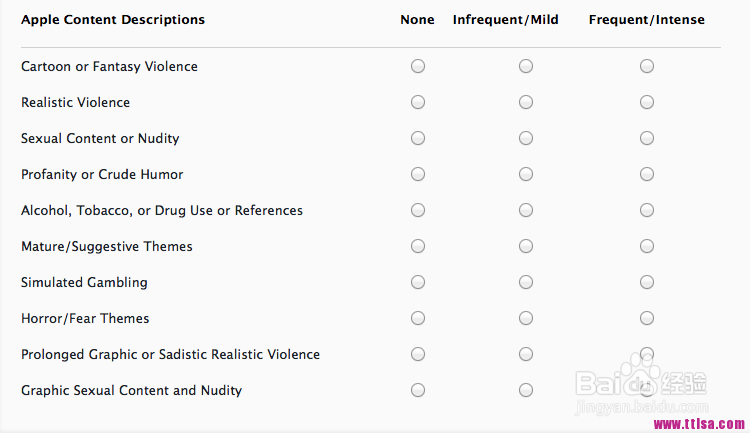Select None for Prolonged Graphic or Sadistic Violence

(x=418, y=354)
